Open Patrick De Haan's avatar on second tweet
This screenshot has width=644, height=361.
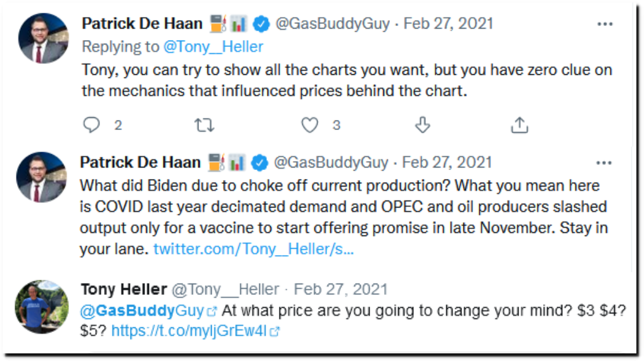pyautogui.click(x=41, y=177)
